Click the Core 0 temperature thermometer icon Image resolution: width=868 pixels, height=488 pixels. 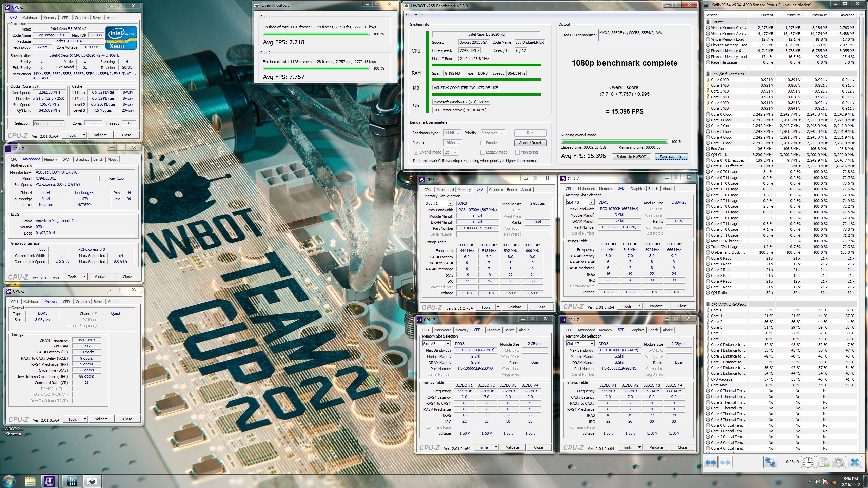tap(708, 310)
